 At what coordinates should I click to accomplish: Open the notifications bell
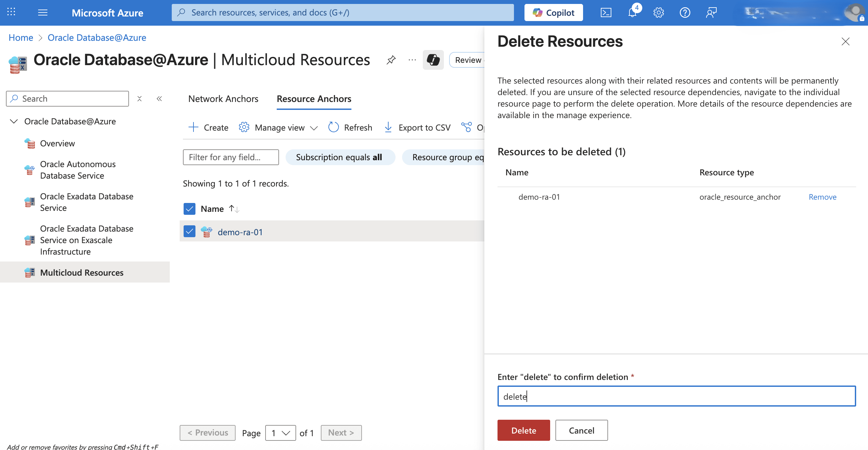632,13
